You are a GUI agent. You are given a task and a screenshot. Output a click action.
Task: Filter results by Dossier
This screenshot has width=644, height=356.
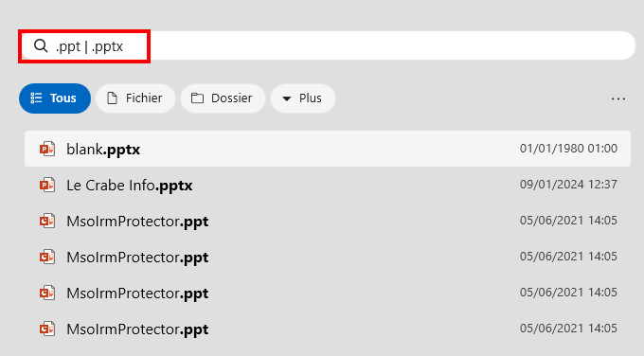pos(223,98)
